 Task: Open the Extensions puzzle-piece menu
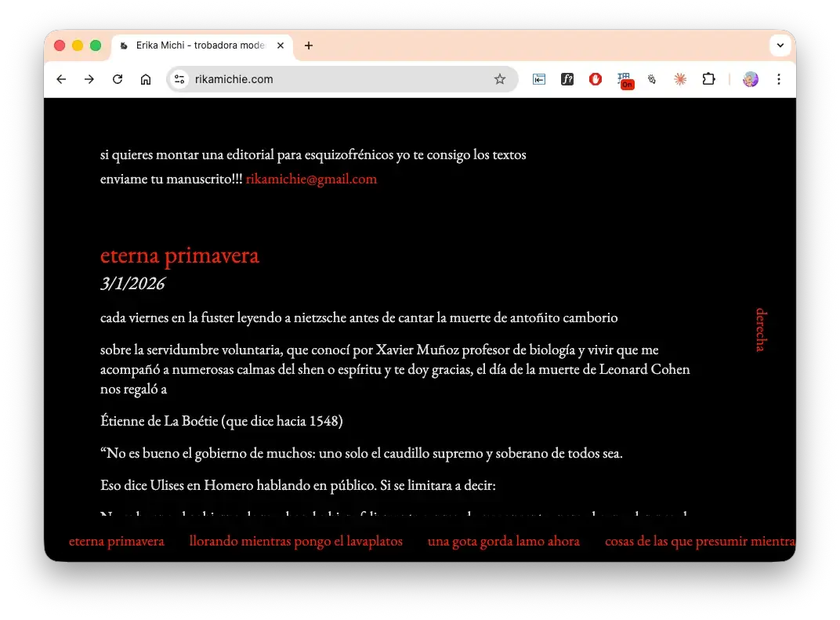[708, 79]
